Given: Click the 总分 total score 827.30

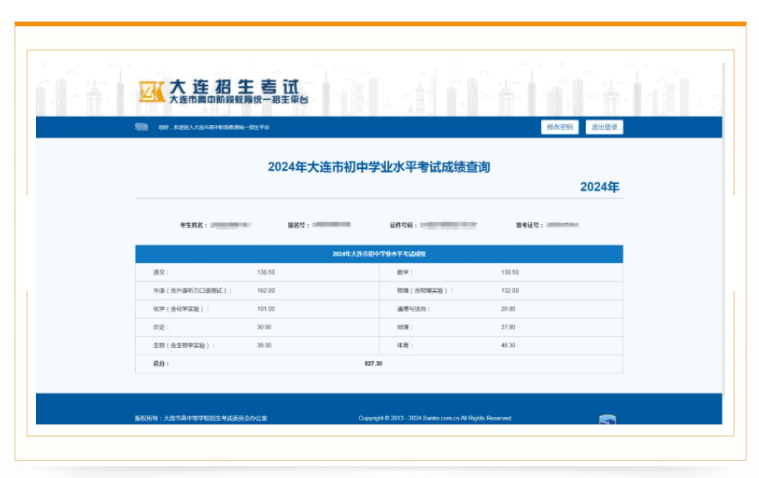Looking at the screenshot, I should click(x=372, y=363).
